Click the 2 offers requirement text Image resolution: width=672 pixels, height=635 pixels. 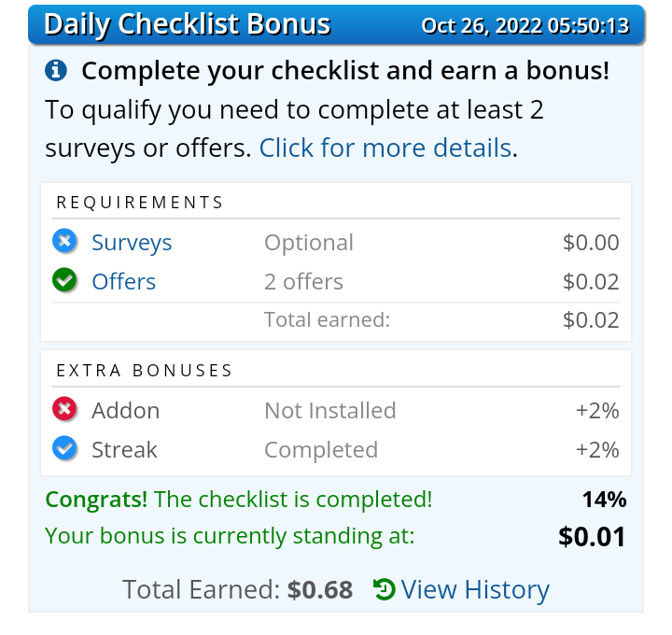click(x=303, y=282)
